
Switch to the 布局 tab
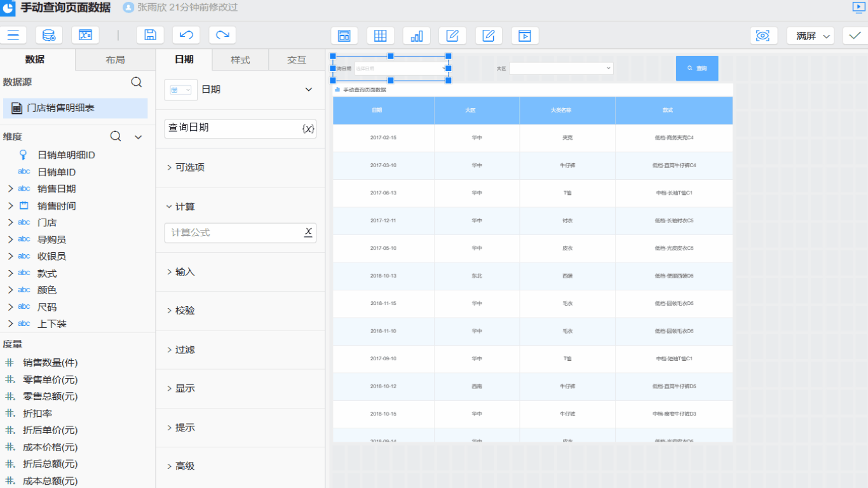click(115, 60)
